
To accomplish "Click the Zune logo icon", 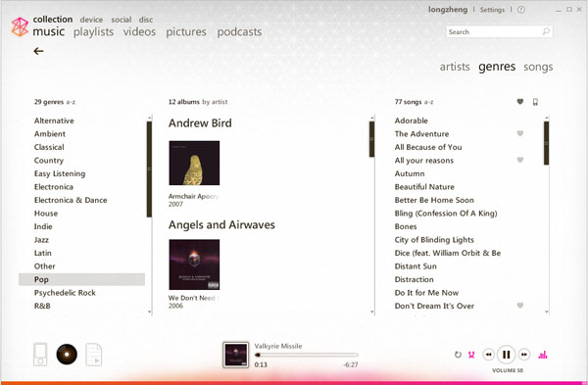I will coord(20,27).
